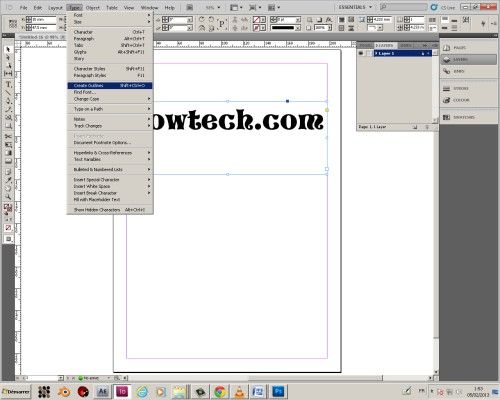This screenshot has width=500, height=400.
Task: Click the CS Live button
Action: point(443,7)
